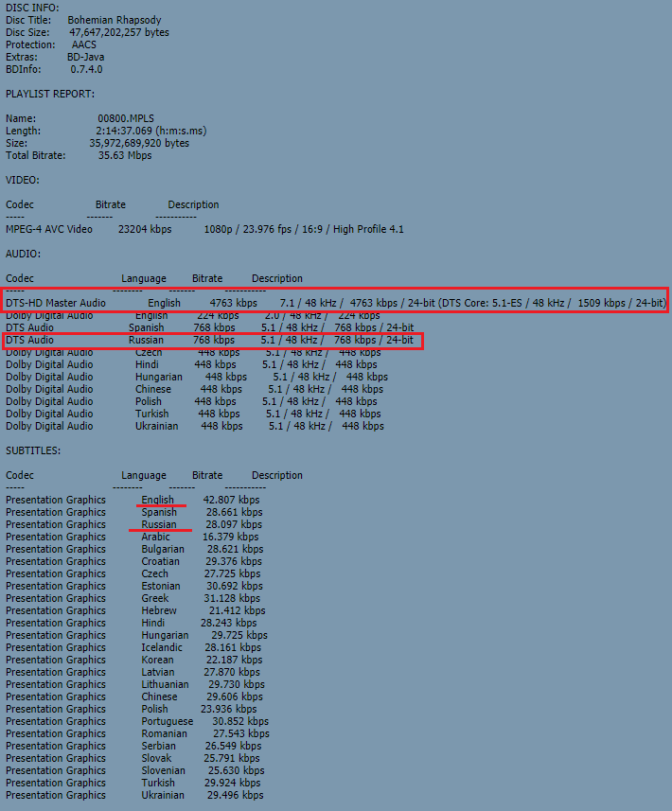The width and height of the screenshot is (672, 811).
Task: Click the 'Latvian' subtitle language
Action: [x=158, y=673]
